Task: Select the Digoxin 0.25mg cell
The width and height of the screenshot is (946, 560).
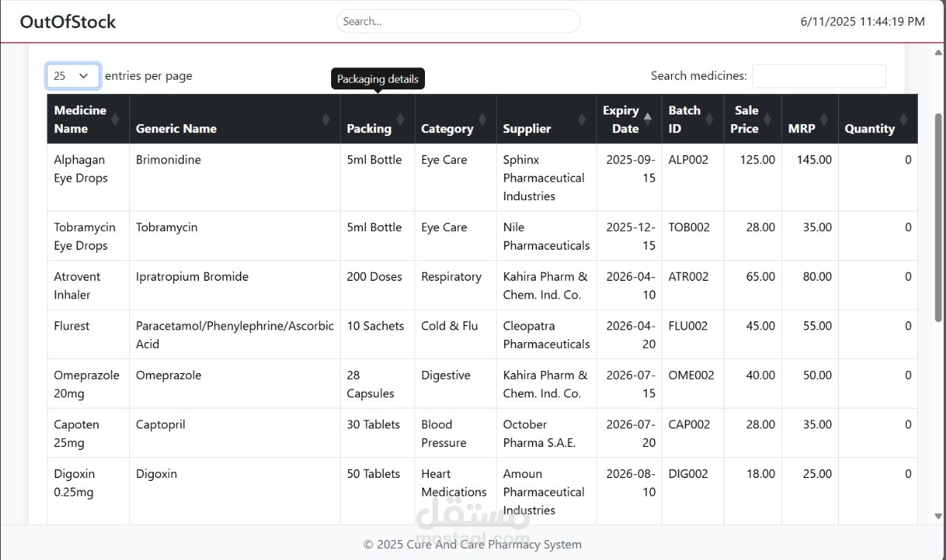Action: tap(88, 491)
